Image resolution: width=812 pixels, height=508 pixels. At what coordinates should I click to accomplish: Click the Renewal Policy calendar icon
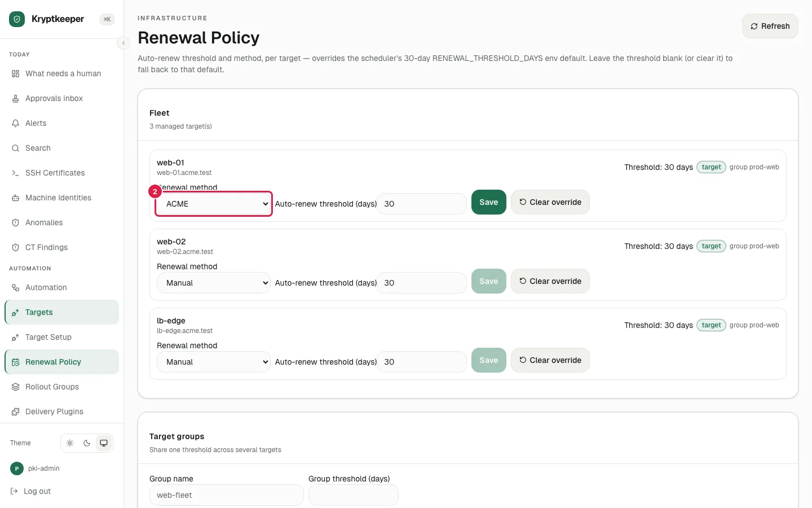pos(15,362)
